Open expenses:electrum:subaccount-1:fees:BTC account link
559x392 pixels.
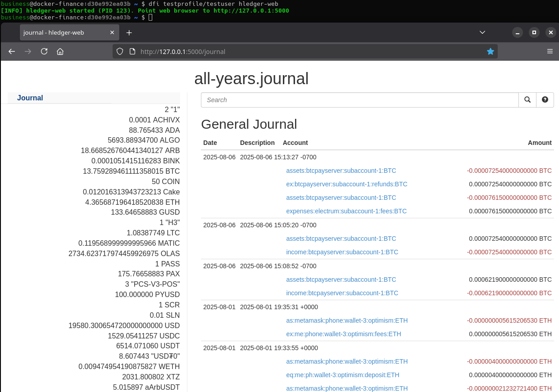coord(346,211)
